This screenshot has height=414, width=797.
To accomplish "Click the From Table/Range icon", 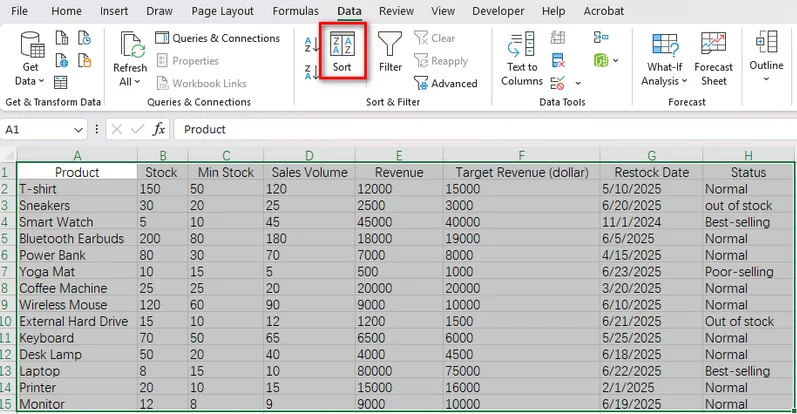I will (61, 82).
